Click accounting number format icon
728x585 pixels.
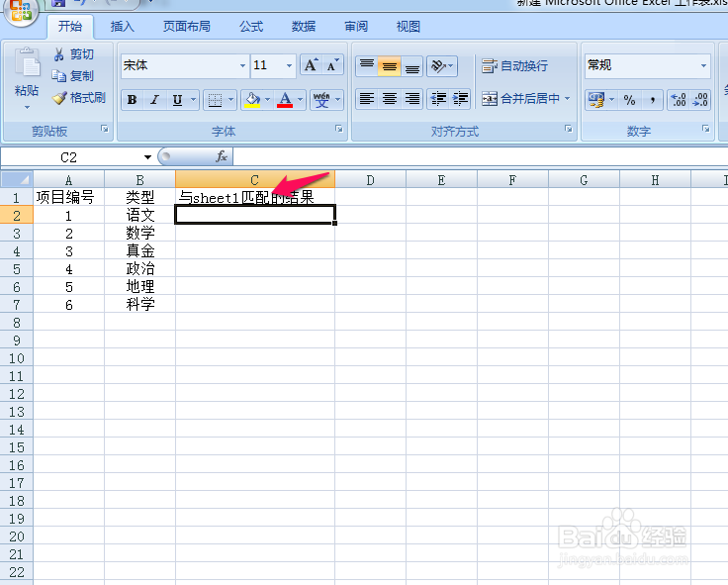[x=596, y=99]
